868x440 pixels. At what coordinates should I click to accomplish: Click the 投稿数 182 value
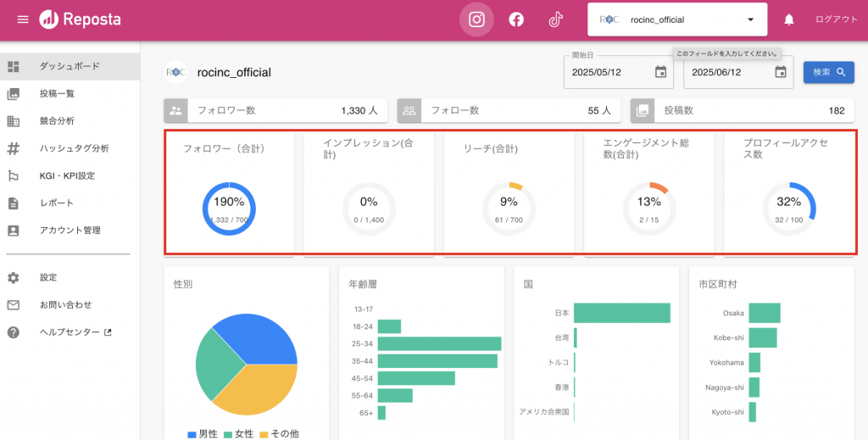[x=837, y=111]
